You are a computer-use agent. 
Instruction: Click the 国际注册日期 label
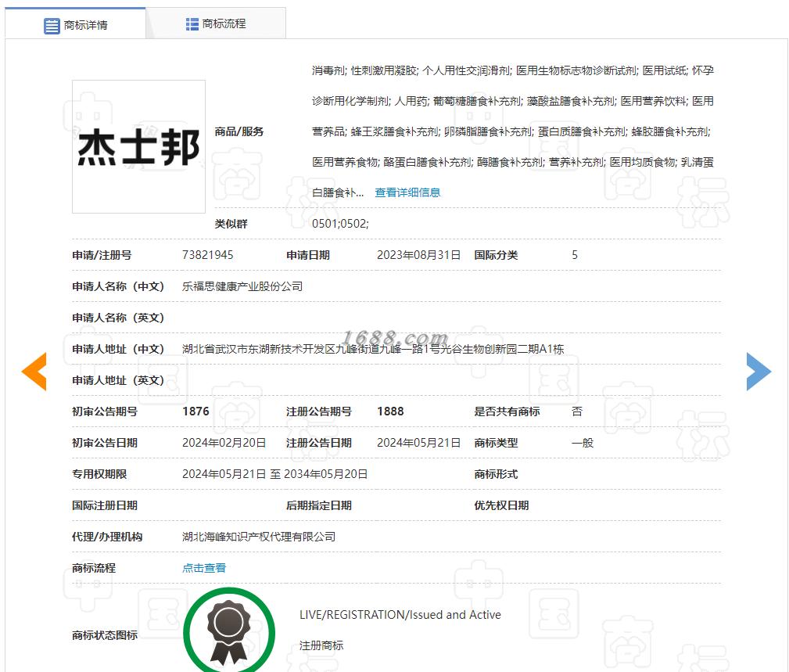click(x=105, y=505)
